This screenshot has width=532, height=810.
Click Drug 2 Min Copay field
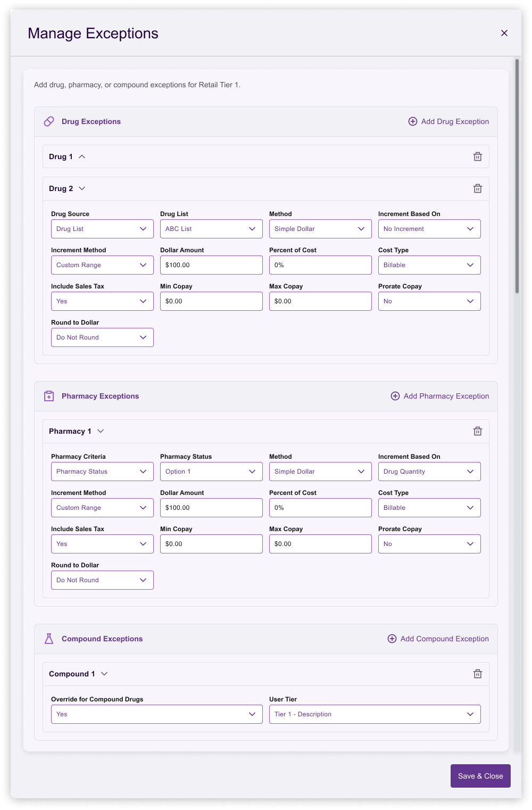click(x=211, y=301)
